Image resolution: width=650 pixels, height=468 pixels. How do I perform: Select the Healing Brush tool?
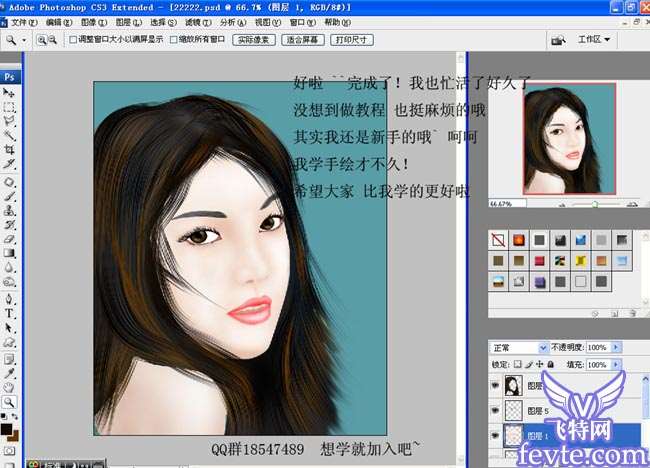pos(9,182)
